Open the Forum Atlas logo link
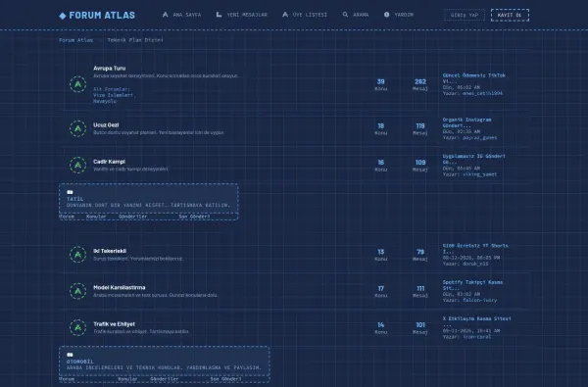The image size is (588, 387). tap(97, 15)
